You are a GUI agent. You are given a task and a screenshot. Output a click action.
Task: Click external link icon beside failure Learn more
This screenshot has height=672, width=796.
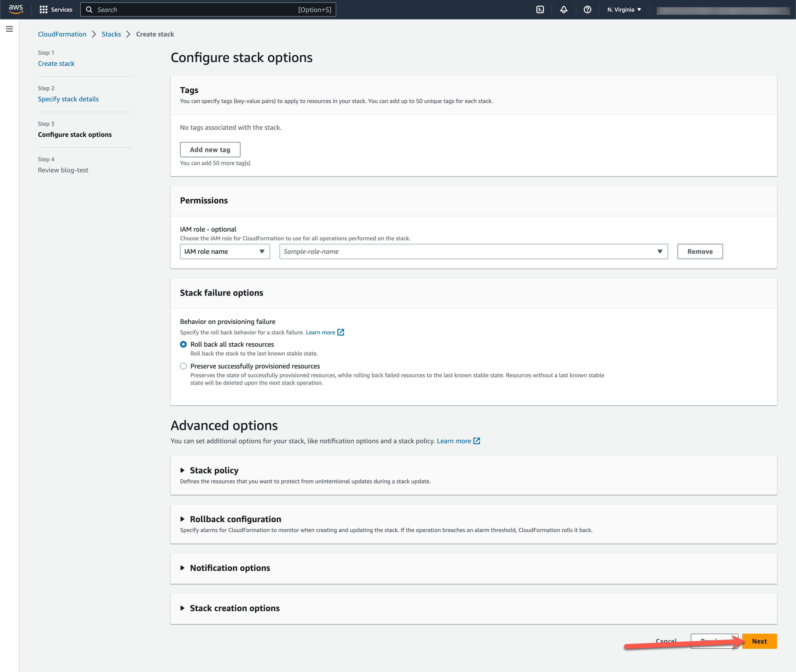341,332
